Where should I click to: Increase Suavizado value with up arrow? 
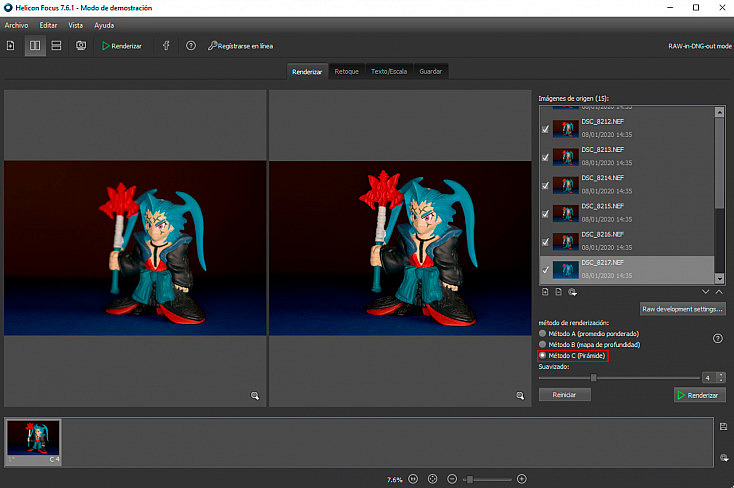(721, 375)
